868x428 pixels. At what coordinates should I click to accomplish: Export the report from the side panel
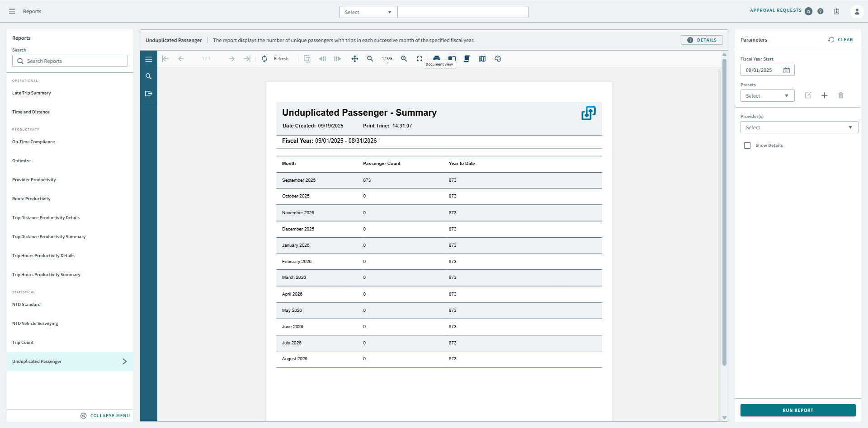(x=149, y=94)
